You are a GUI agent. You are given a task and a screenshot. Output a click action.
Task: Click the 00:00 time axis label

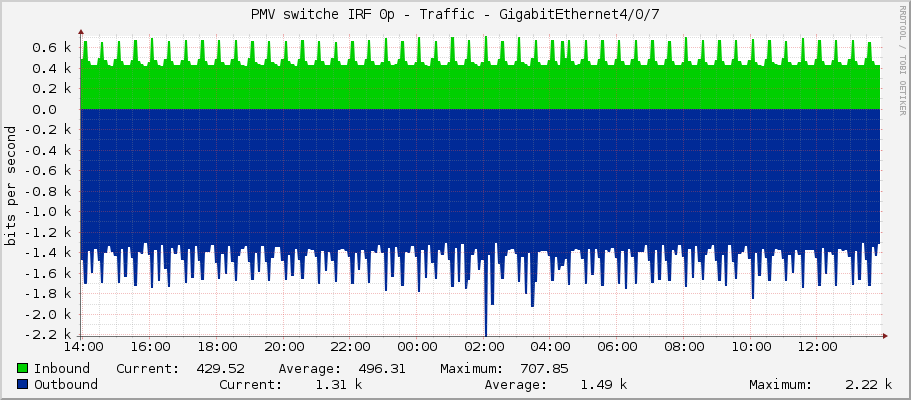point(417,347)
